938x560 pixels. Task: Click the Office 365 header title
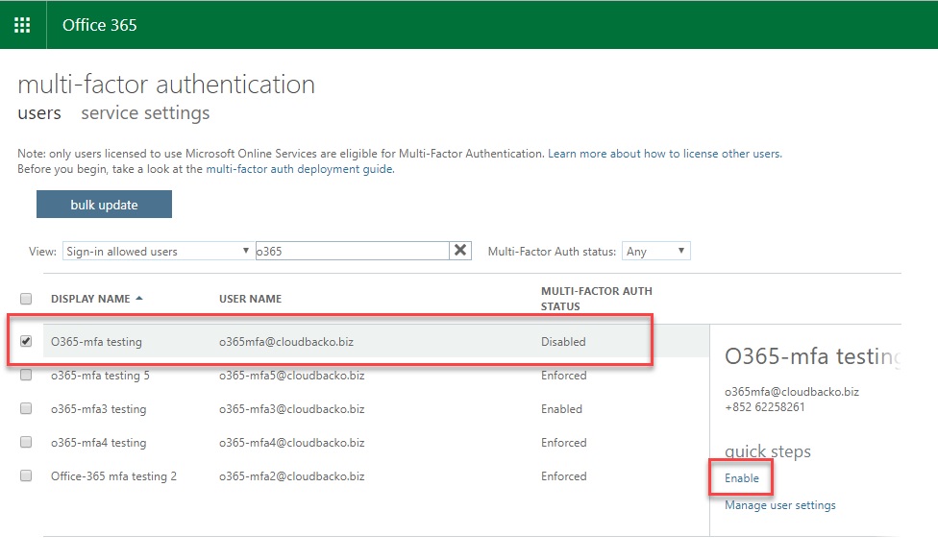99,25
